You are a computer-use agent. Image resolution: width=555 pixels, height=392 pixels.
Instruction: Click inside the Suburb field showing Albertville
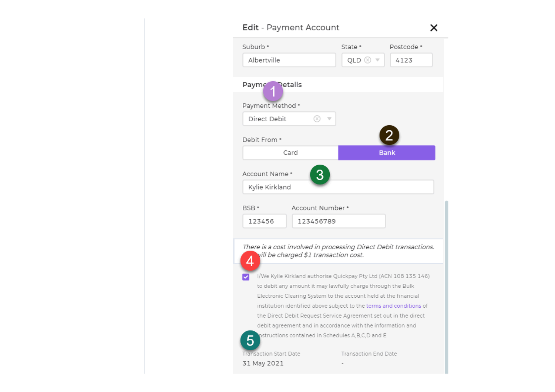[x=289, y=60]
